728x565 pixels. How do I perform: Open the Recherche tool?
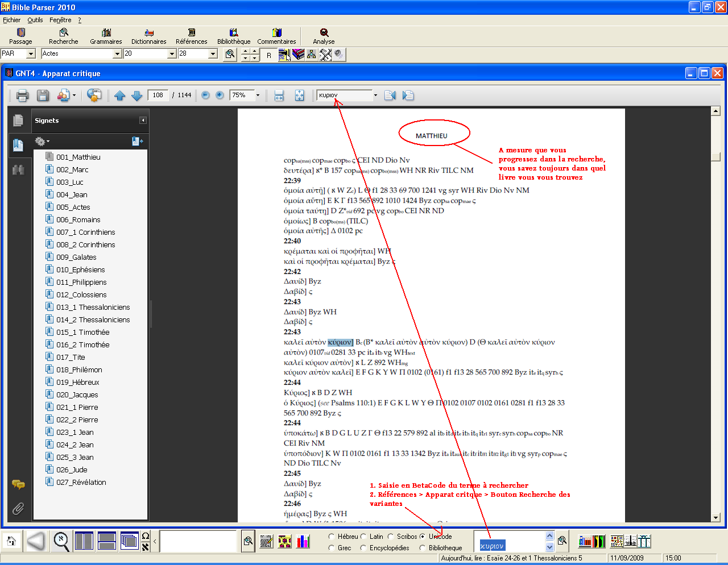[64, 36]
